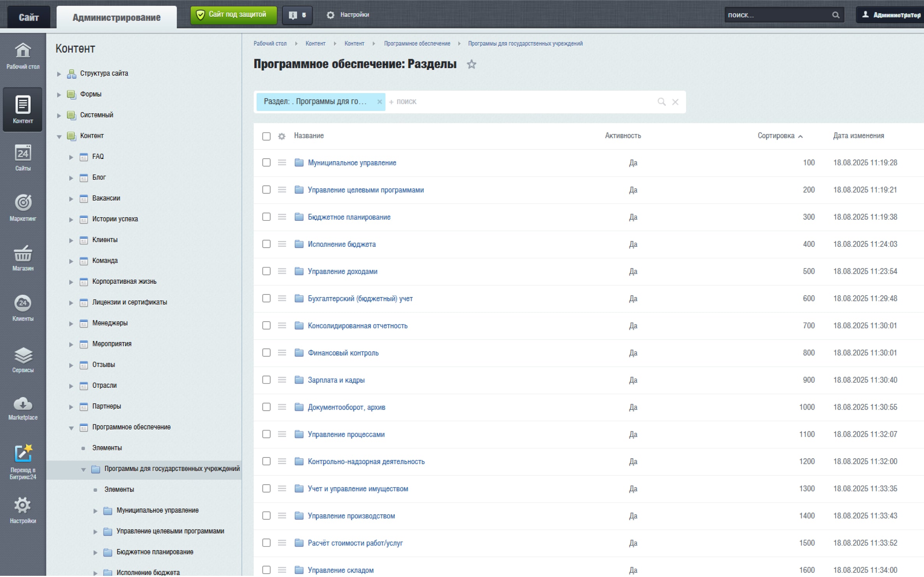This screenshot has width=924, height=577.
Task: Check the Муниципальное управление row checkbox
Action: [x=266, y=163]
